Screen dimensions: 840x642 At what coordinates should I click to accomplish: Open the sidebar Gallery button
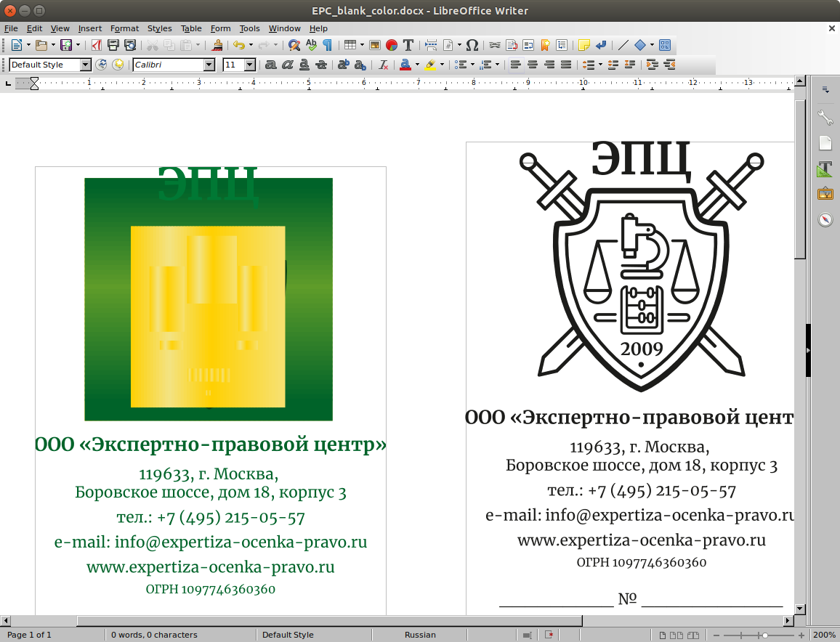point(825,194)
